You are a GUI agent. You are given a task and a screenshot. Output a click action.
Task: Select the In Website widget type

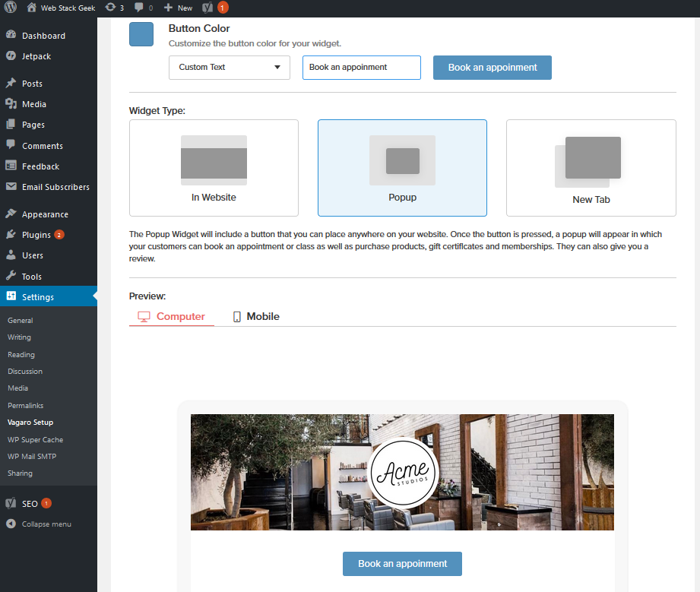[214, 168]
